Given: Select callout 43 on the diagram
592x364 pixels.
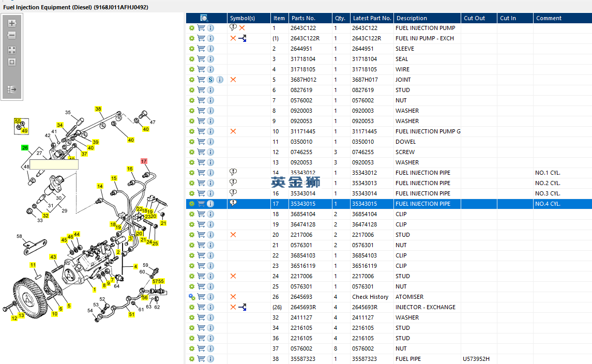Looking at the screenshot, I should coord(53,257).
